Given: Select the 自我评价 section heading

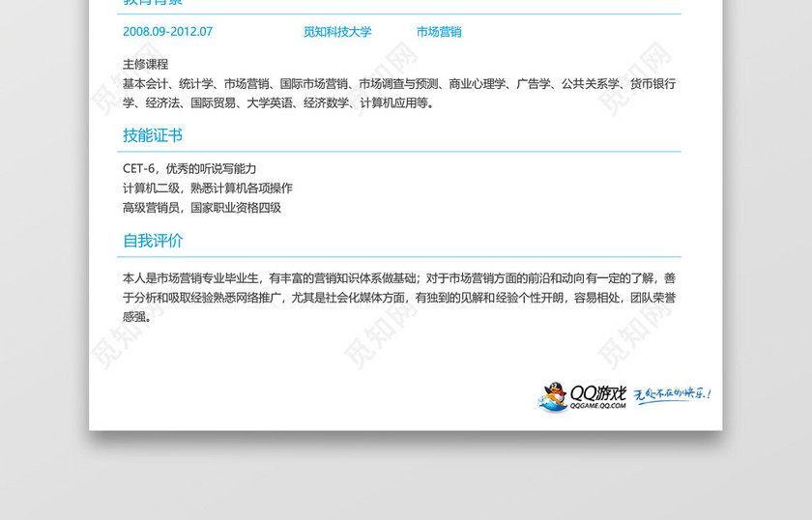Looking at the screenshot, I should click(153, 241).
